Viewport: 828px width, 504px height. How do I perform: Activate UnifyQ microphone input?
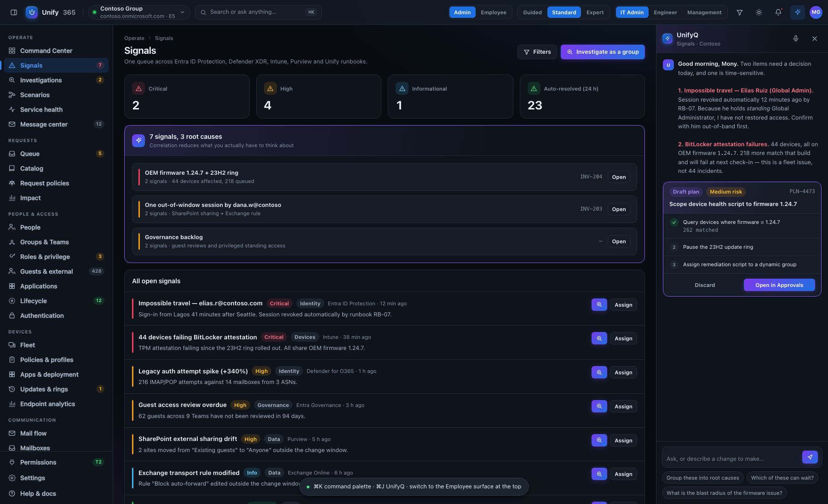pos(796,39)
